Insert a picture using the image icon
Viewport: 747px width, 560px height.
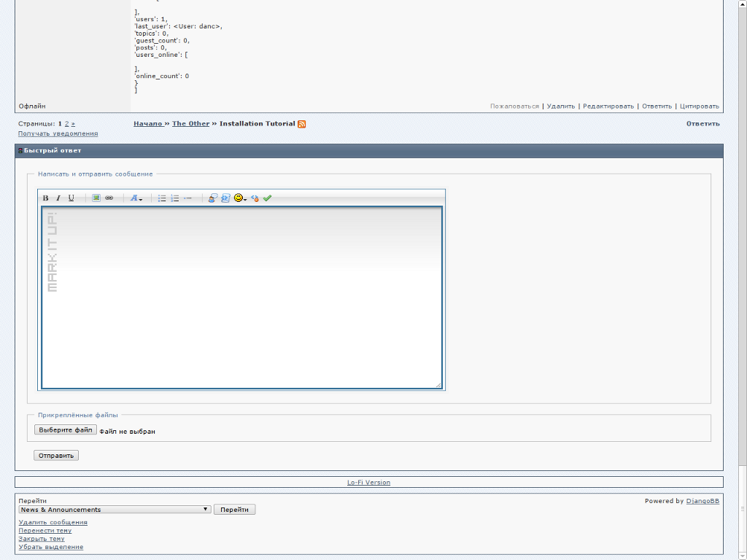[x=96, y=198]
